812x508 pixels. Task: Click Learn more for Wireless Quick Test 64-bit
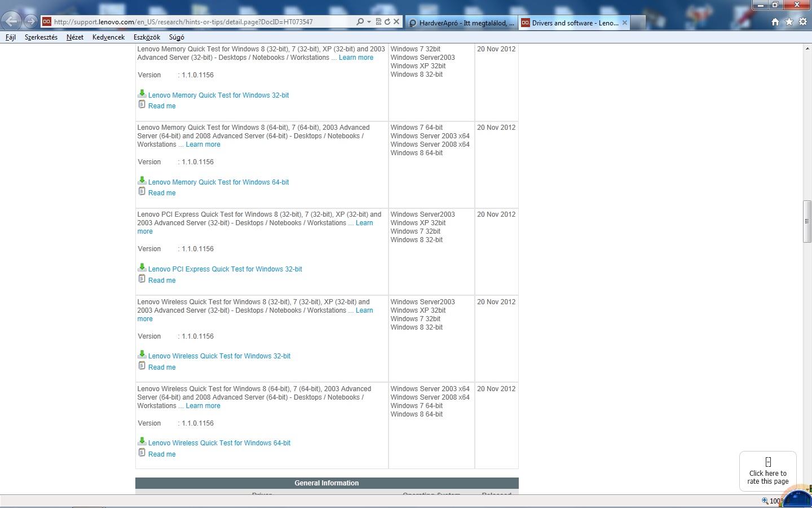[203, 406]
